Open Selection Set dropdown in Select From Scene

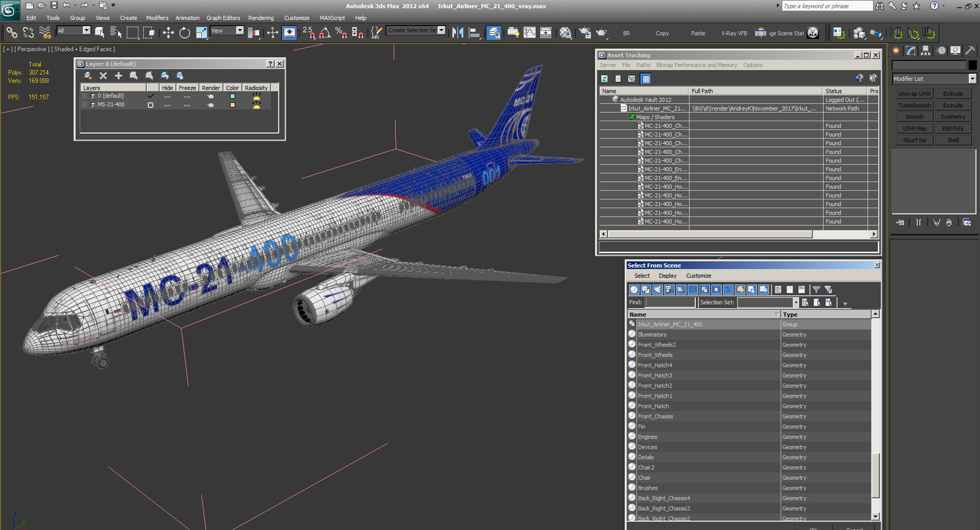[795, 303]
